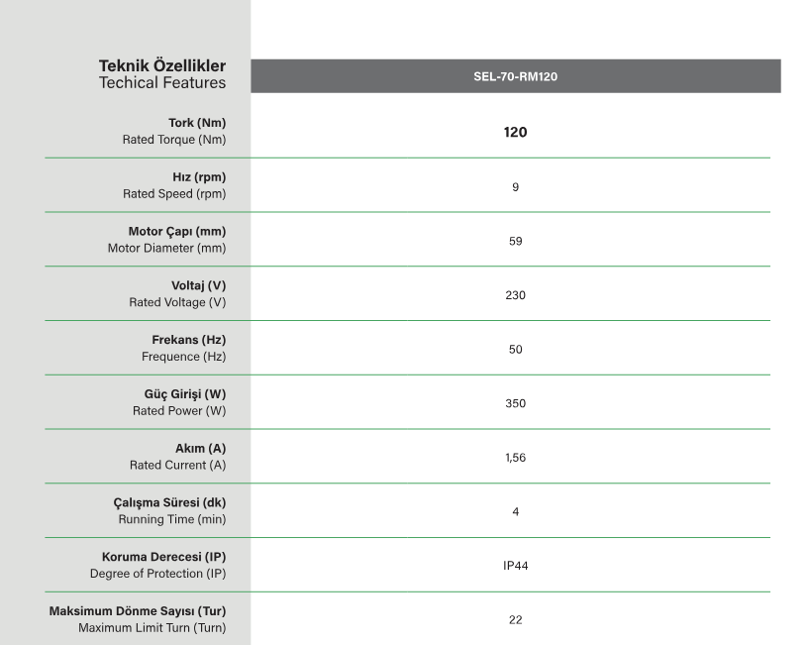
Task: Select the rated current value 1,56
Action: click(x=515, y=458)
